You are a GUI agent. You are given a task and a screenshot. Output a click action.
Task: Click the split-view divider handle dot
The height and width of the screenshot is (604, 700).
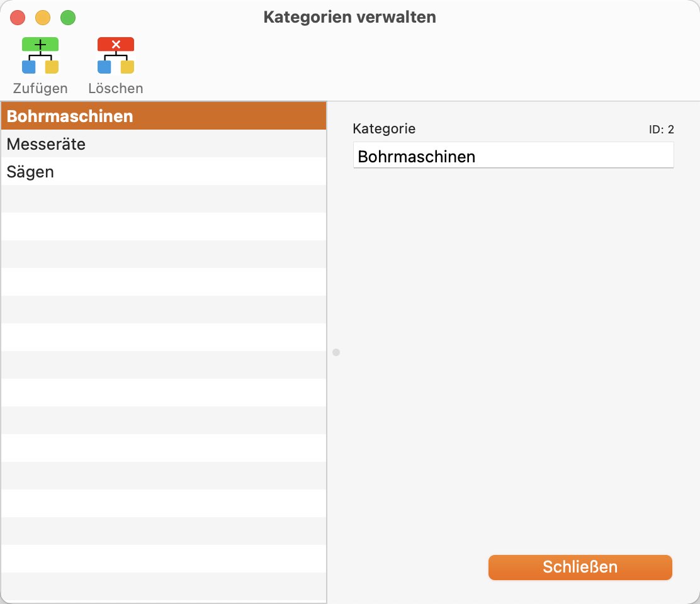[336, 352]
